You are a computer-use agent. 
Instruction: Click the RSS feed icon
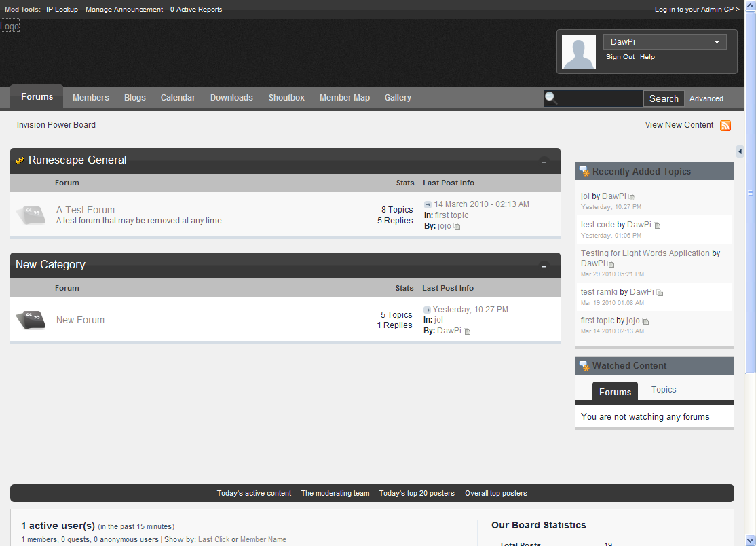tap(725, 126)
